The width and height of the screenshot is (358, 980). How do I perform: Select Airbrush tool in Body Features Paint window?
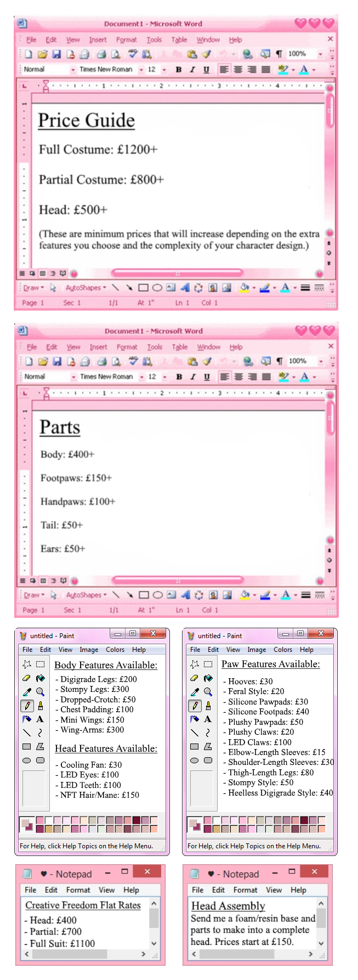(26, 719)
